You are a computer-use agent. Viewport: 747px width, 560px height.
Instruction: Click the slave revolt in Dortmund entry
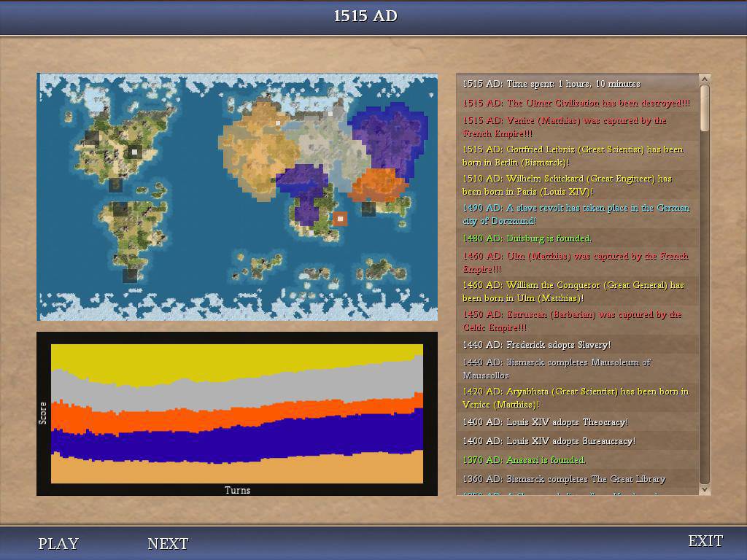pos(576,214)
